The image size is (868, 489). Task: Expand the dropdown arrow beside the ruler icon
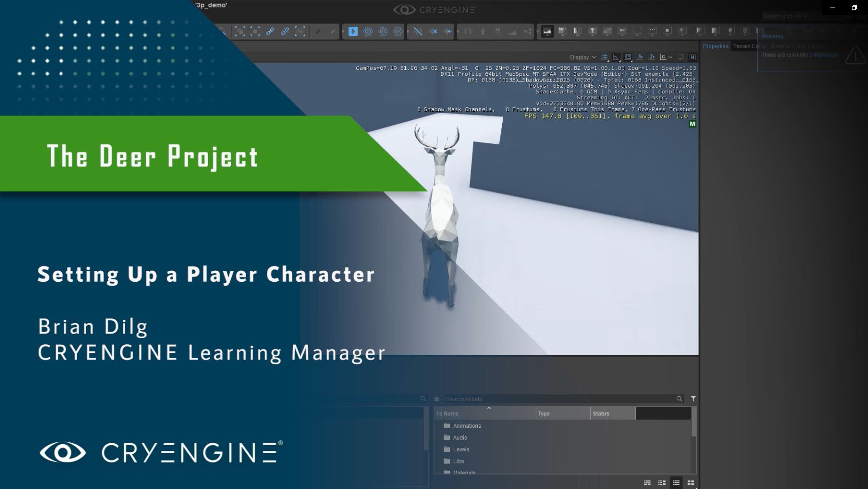[x=670, y=57]
